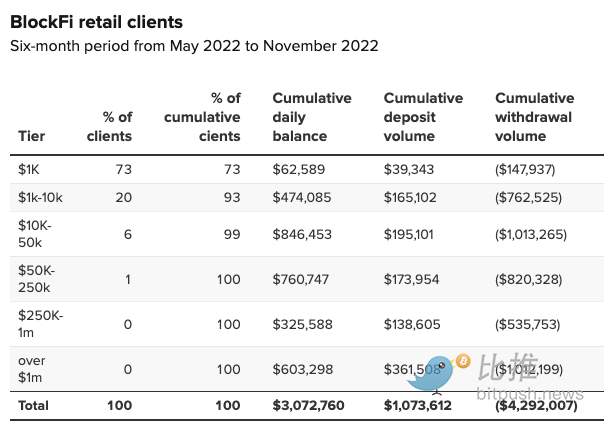Click the '$1,073,612' total deposit cell

pyautogui.click(x=418, y=406)
